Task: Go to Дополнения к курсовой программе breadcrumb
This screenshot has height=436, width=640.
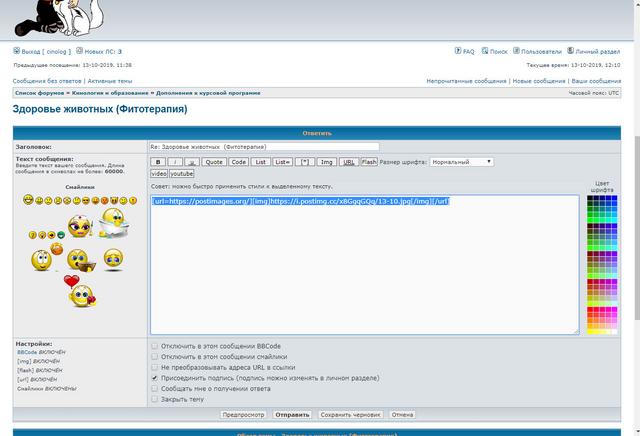Action: (208, 93)
